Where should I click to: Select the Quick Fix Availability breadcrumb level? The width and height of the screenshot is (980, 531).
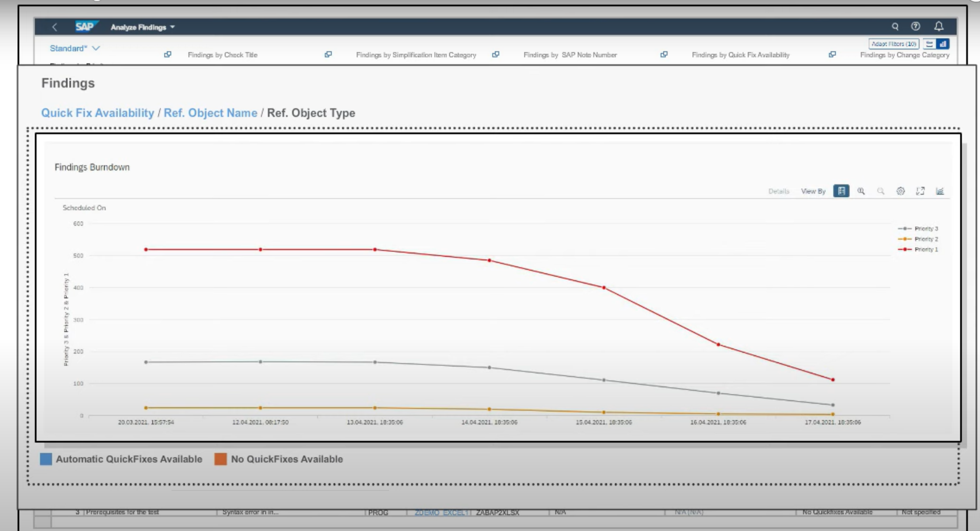coord(98,113)
